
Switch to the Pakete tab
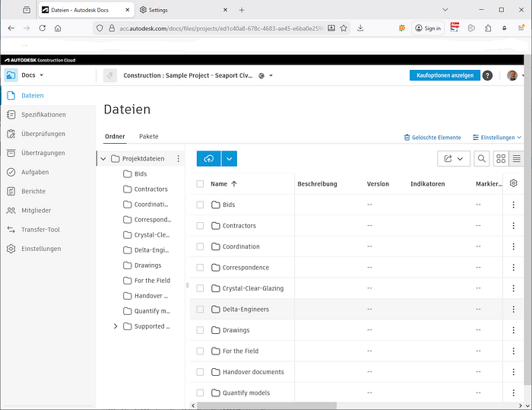149,136
